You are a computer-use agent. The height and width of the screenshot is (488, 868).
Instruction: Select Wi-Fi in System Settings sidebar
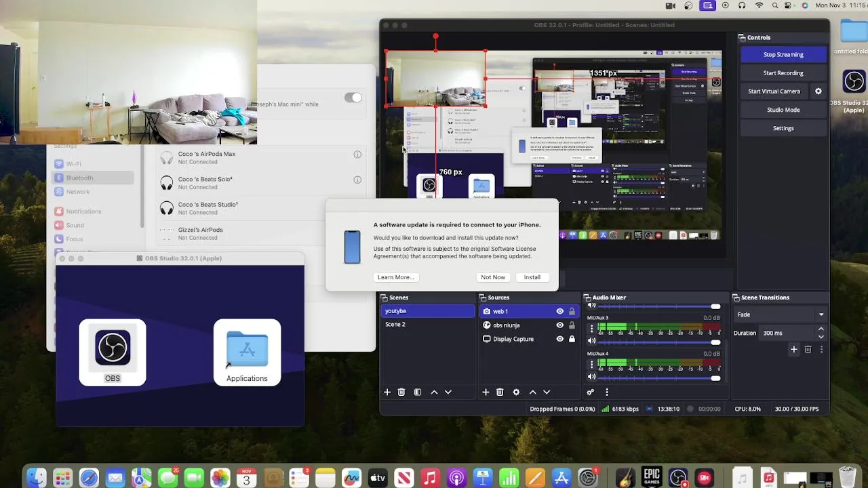tap(94, 164)
